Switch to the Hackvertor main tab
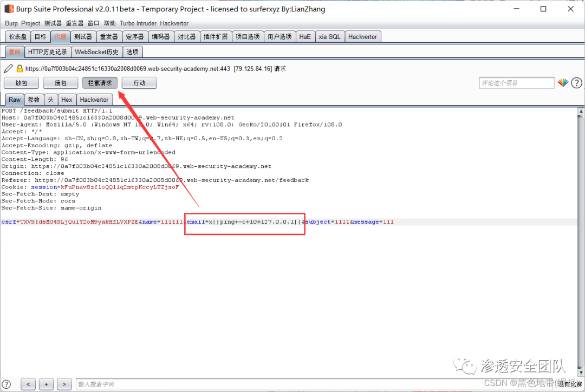The height and width of the screenshot is (392, 585). point(362,37)
